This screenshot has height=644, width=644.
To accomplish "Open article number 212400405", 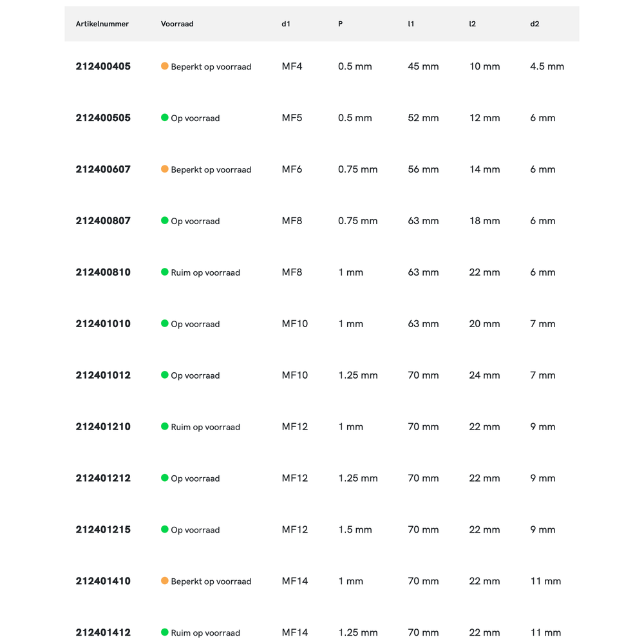I will tap(103, 66).
